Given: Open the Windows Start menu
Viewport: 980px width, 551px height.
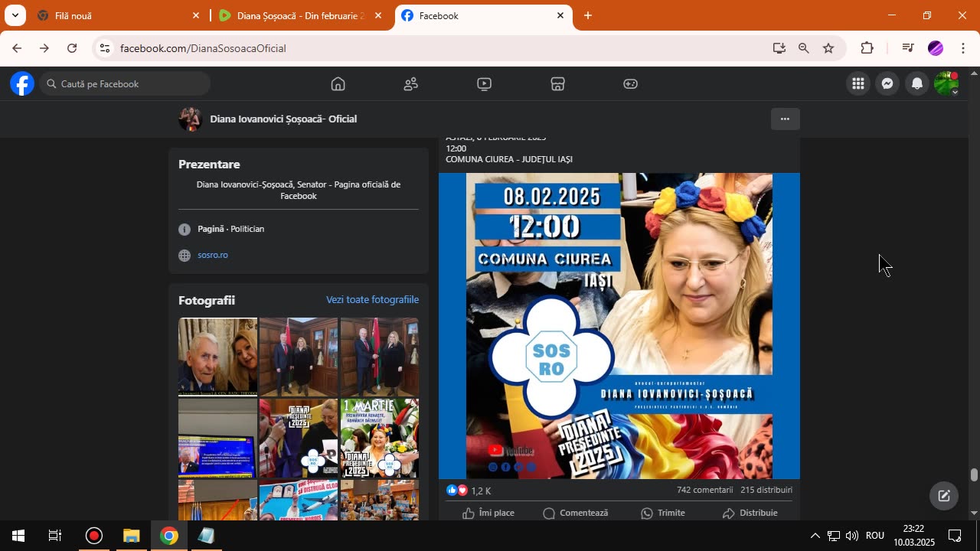Looking at the screenshot, I should (x=18, y=536).
